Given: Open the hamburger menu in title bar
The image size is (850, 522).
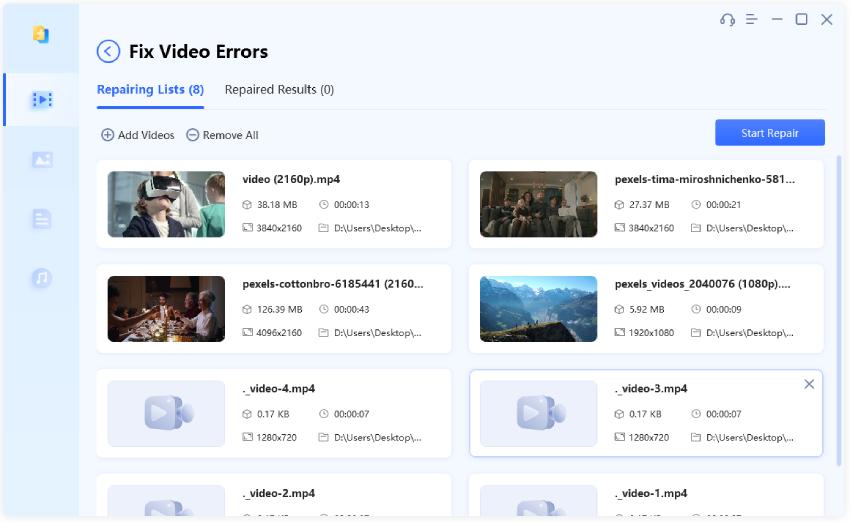Looking at the screenshot, I should pyautogui.click(x=752, y=20).
